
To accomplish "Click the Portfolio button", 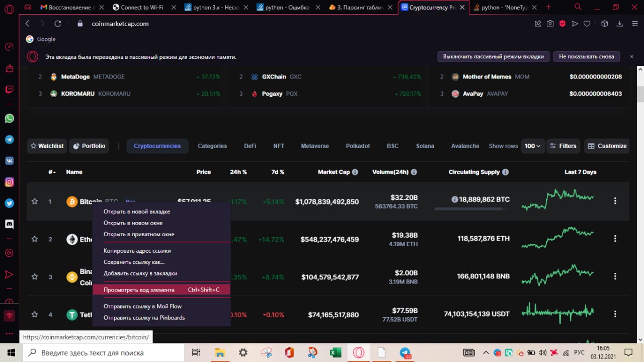I will (x=89, y=146).
